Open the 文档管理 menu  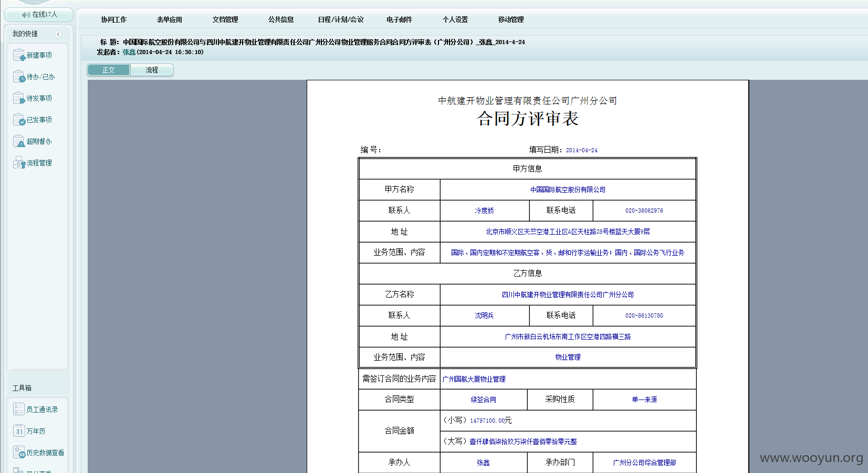pos(225,19)
